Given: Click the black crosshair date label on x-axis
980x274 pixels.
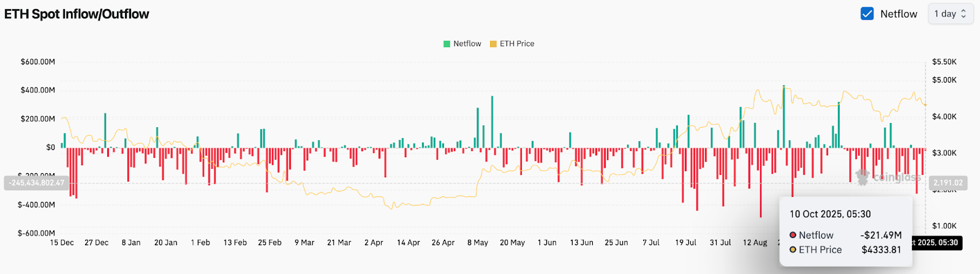Looking at the screenshot, I should 937,243.
